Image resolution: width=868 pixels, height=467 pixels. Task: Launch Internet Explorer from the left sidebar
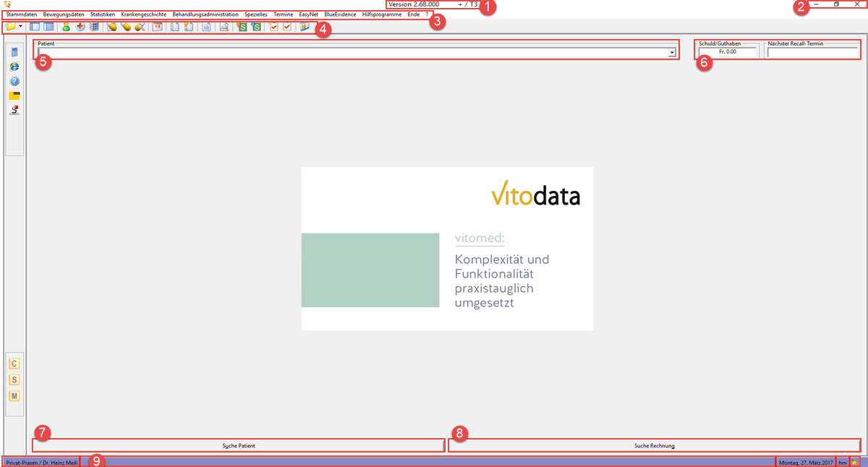(14, 67)
